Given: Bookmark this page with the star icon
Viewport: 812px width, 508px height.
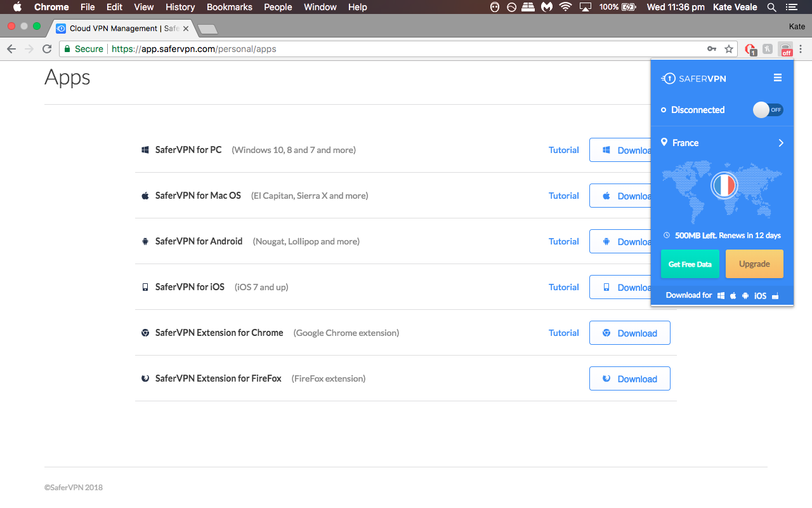Looking at the screenshot, I should (729, 49).
